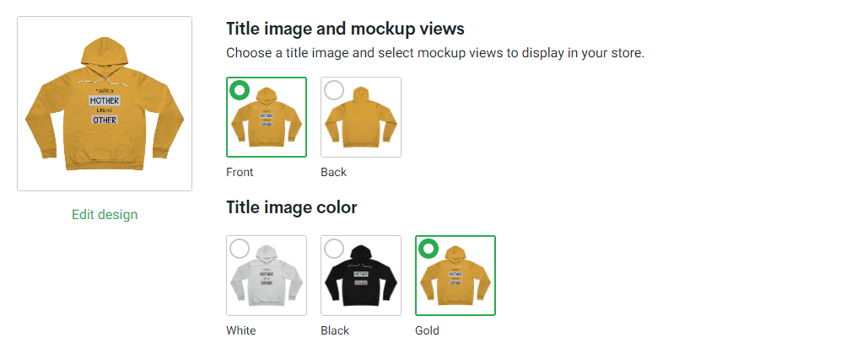The width and height of the screenshot is (868, 359).
Task: Click the mockup views description text
Action: 435,53
